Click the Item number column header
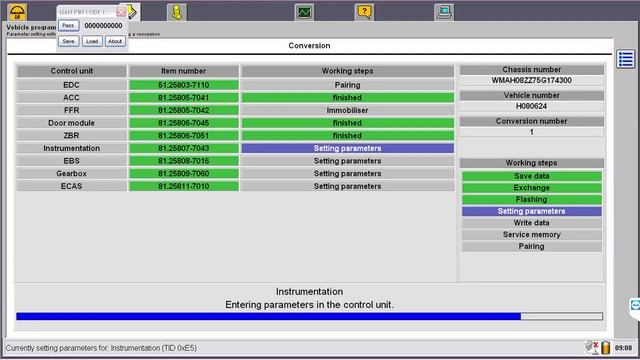 pos(184,71)
